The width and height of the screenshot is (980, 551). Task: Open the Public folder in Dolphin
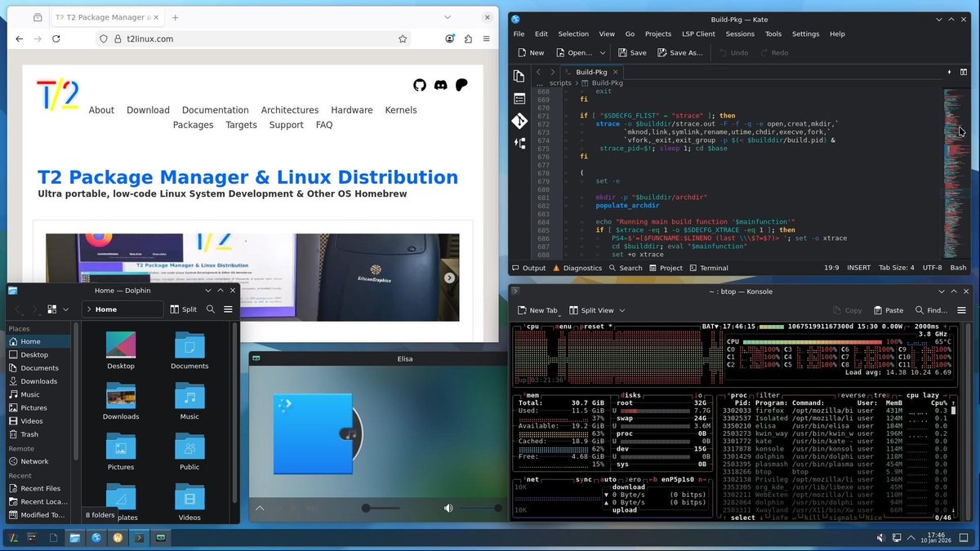pos(189,452)
